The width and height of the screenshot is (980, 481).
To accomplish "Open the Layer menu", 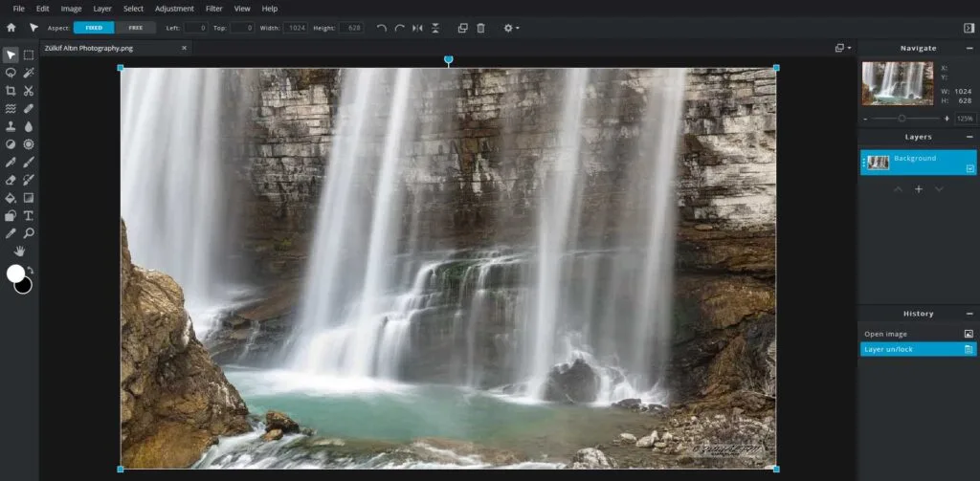I will (x=102, y=9).
